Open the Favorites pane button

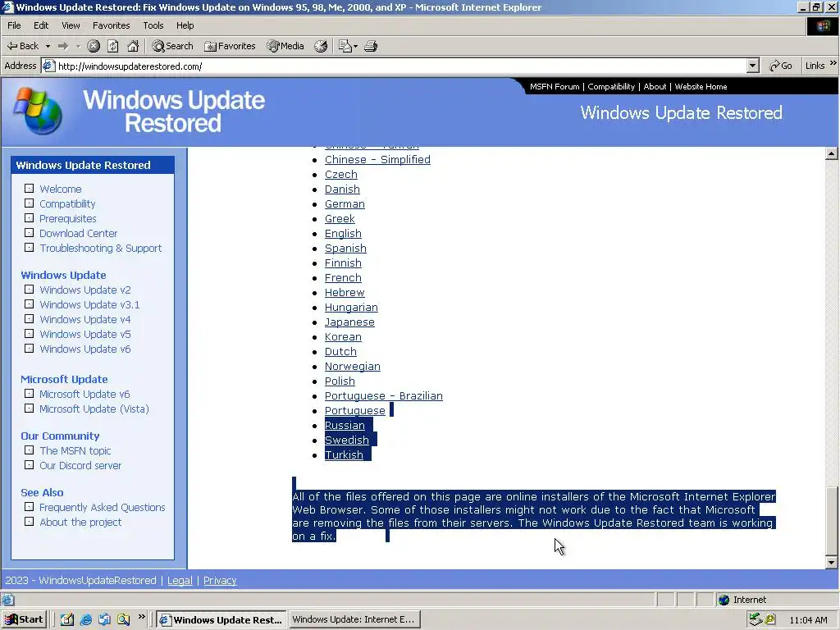[x=230, y=46]
